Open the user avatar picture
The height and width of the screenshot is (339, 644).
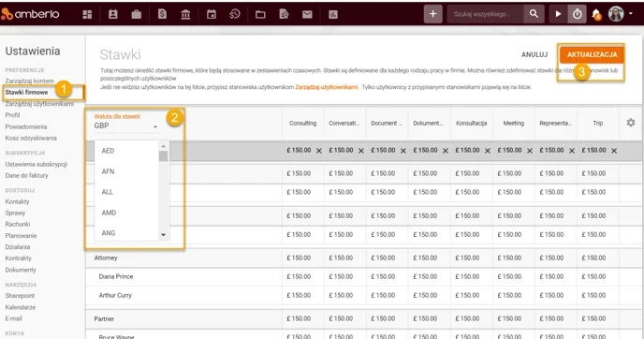click(x=616, y=14)
